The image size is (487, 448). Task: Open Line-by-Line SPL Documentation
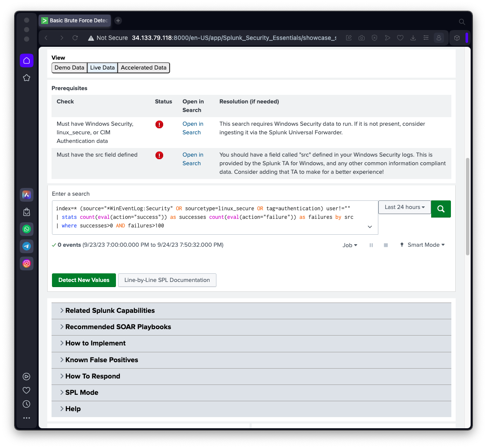pos(167,280)
